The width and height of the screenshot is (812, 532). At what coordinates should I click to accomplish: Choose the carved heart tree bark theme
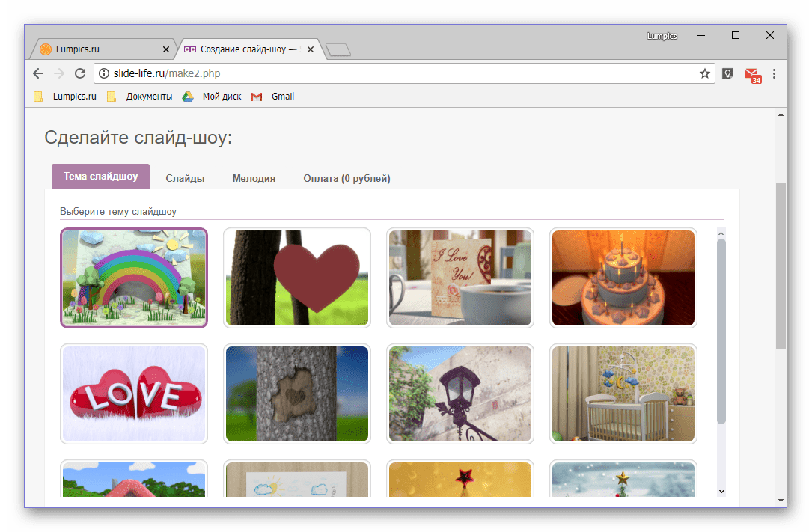coord(297,394)
